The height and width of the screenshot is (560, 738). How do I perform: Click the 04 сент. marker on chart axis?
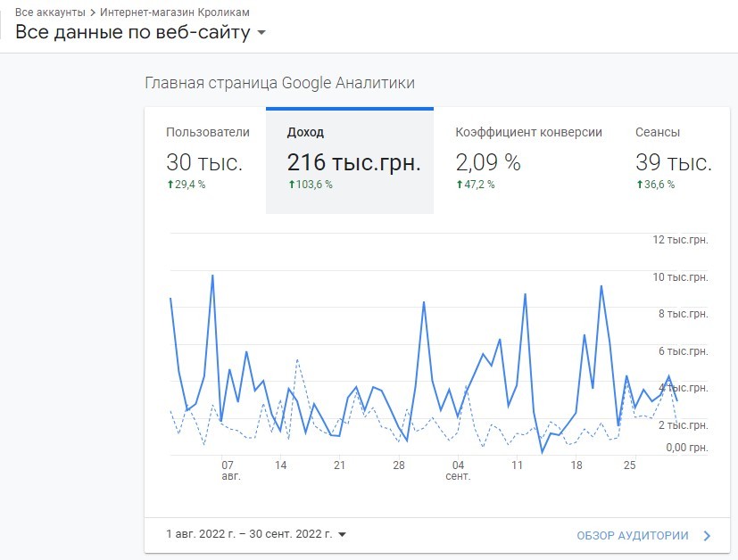point(458,470)
